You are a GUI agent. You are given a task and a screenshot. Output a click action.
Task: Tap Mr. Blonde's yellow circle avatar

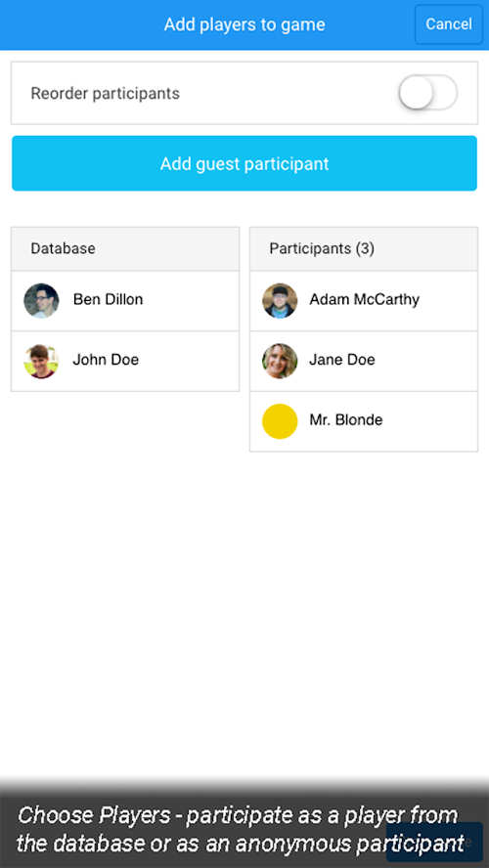pos(280,421)
